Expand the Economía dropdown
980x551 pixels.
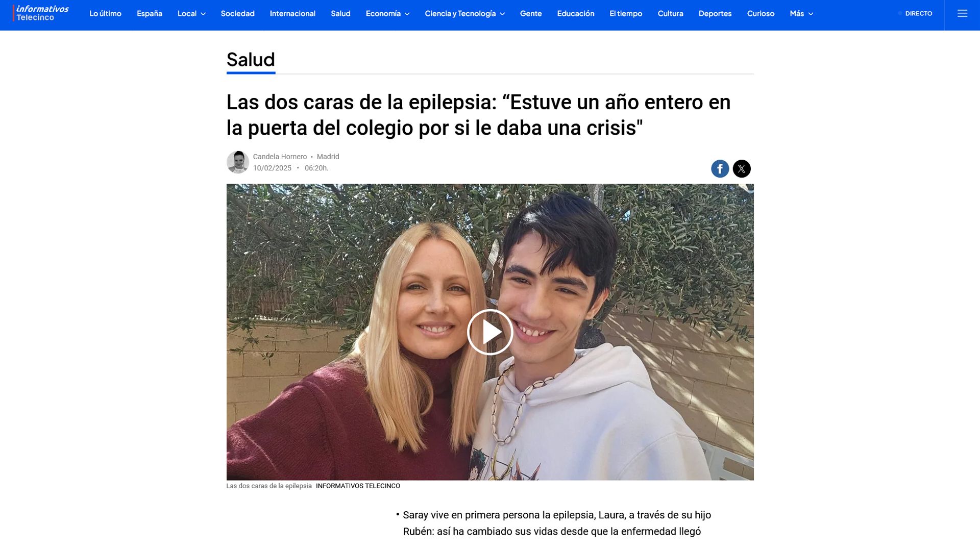(x=387, y=14)
